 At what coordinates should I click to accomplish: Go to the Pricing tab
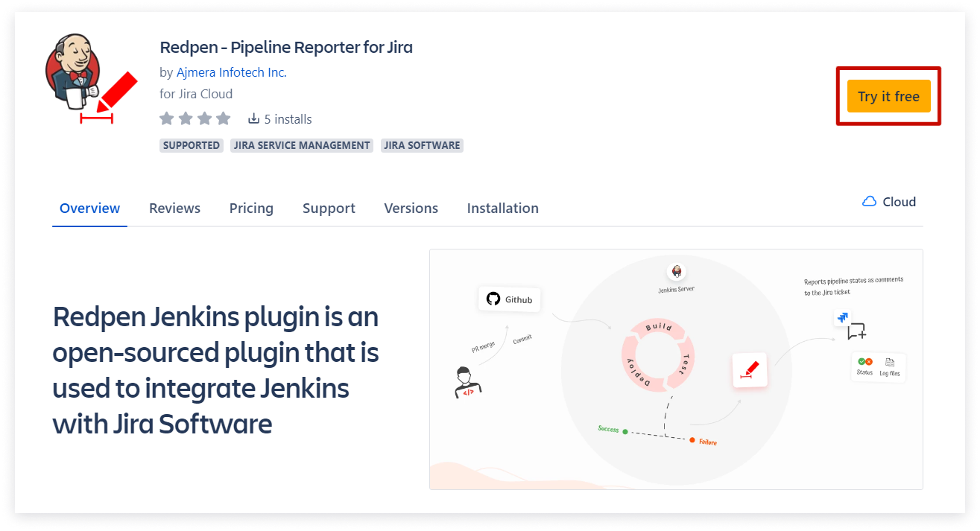pyautogui.click(x=251, y=209)
